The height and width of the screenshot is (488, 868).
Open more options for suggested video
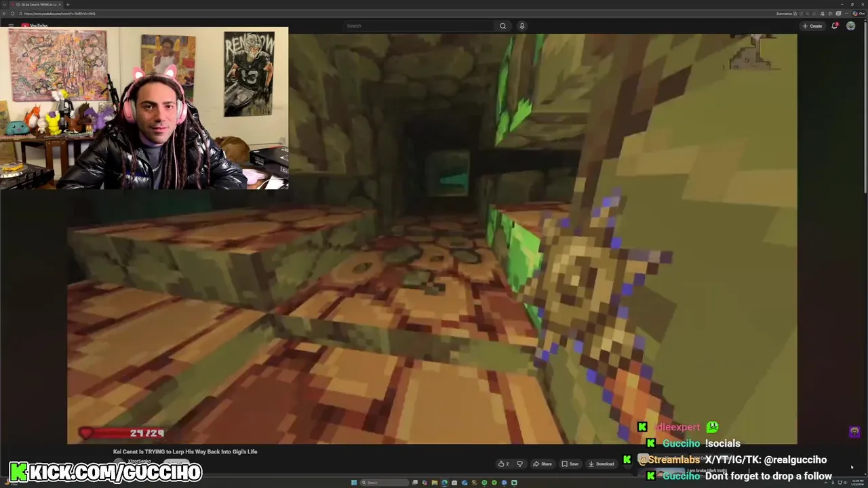(749, 470)
